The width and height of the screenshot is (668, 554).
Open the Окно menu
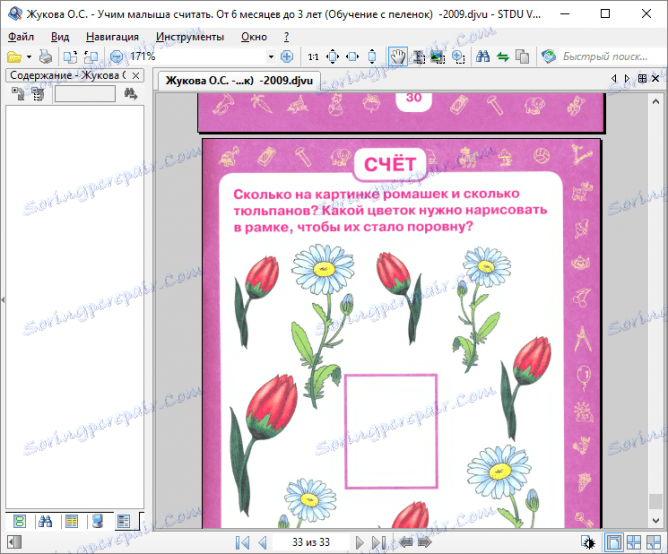(254, 37)
